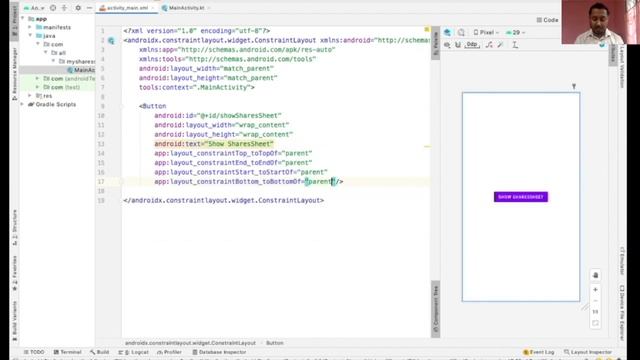Click the orientation icon next to Pixel
Screen dimensions: 640x360
[x=461, y=32]
